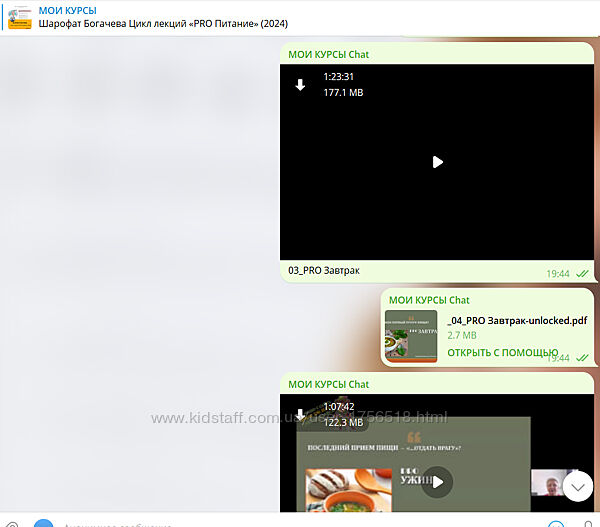This screenshot has height=527, width=600.
Task: Click the read checkmarks on the PDF message
Action: click(x=582, y=357)
